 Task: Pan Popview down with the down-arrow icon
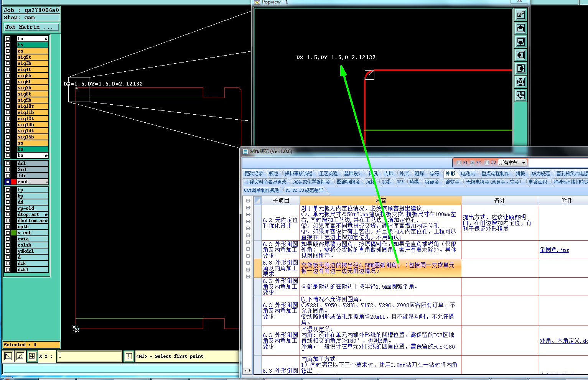(x=520, y=42)
